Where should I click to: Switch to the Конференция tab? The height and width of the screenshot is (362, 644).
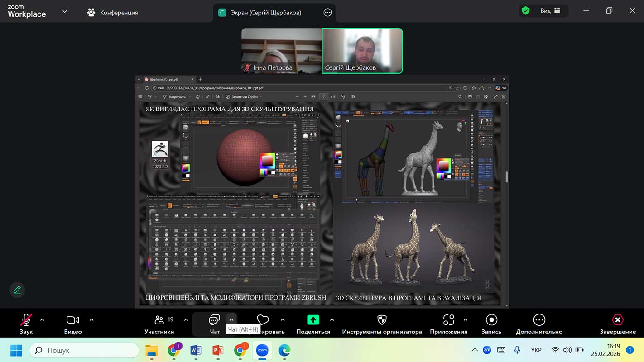click(x=113, y=13)
